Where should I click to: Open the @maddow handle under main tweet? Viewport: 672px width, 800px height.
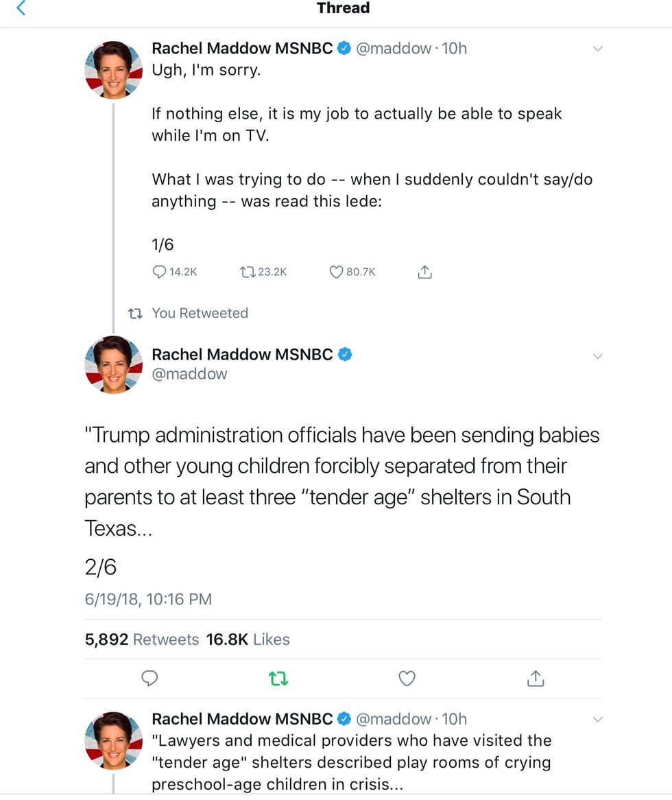(x=189, y=374)
